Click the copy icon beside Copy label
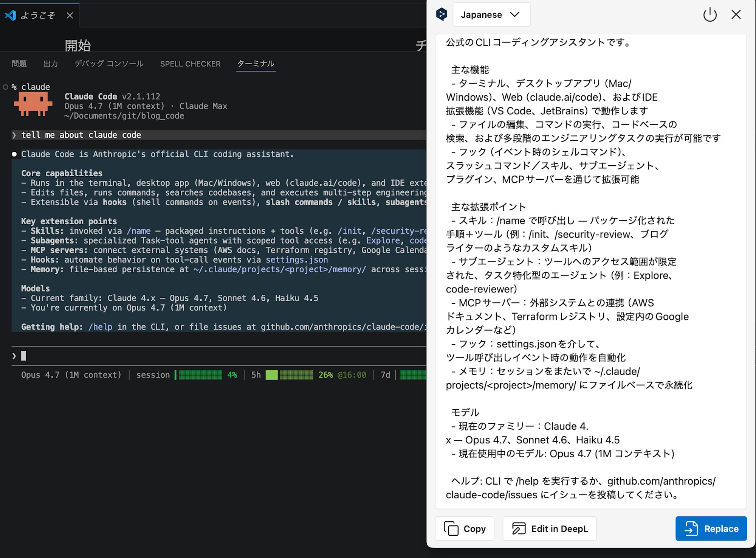The image size is (756, 558). pyautogui.click(x=451, y=528)
